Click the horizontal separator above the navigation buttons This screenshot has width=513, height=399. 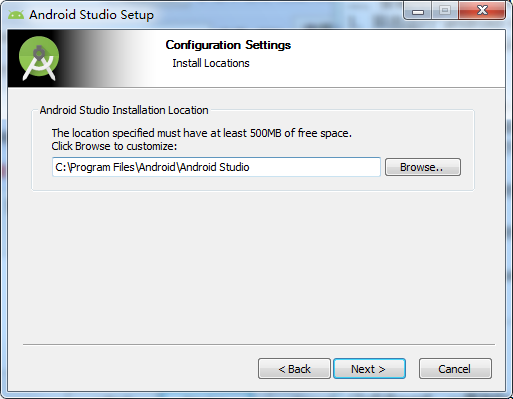(x=259, y=344)
